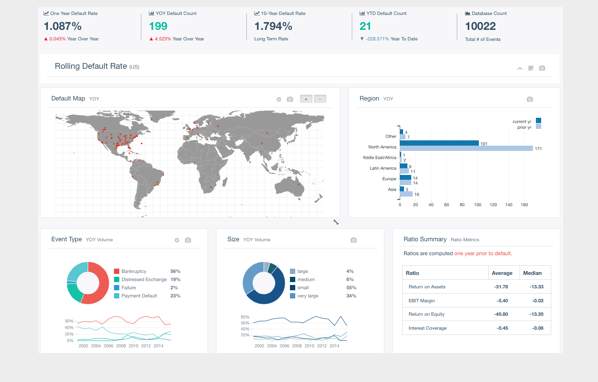Toggle the Distressed Exchange legend swatch
This screenshot has width=598, height=382.
tap(117, 279)
